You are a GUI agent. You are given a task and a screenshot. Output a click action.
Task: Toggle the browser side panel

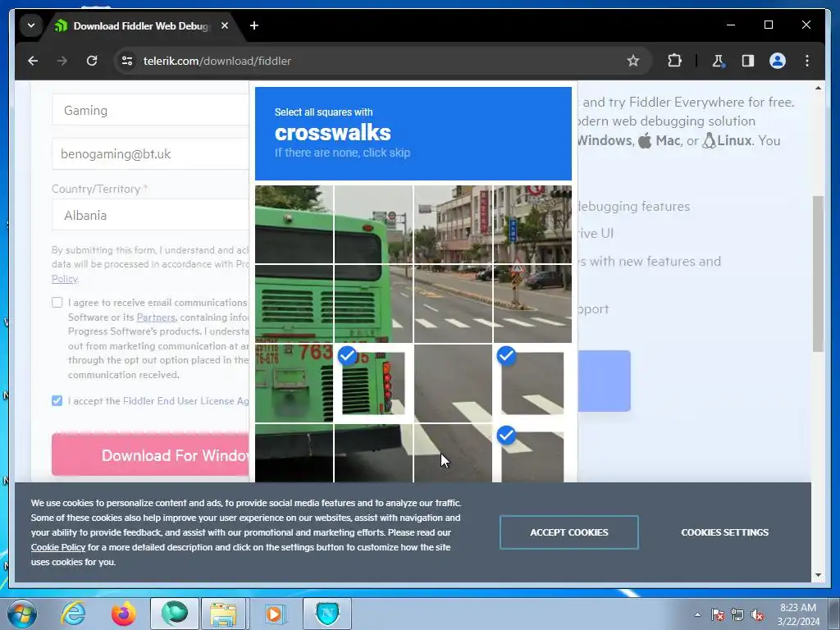click(x=748, y=61)
